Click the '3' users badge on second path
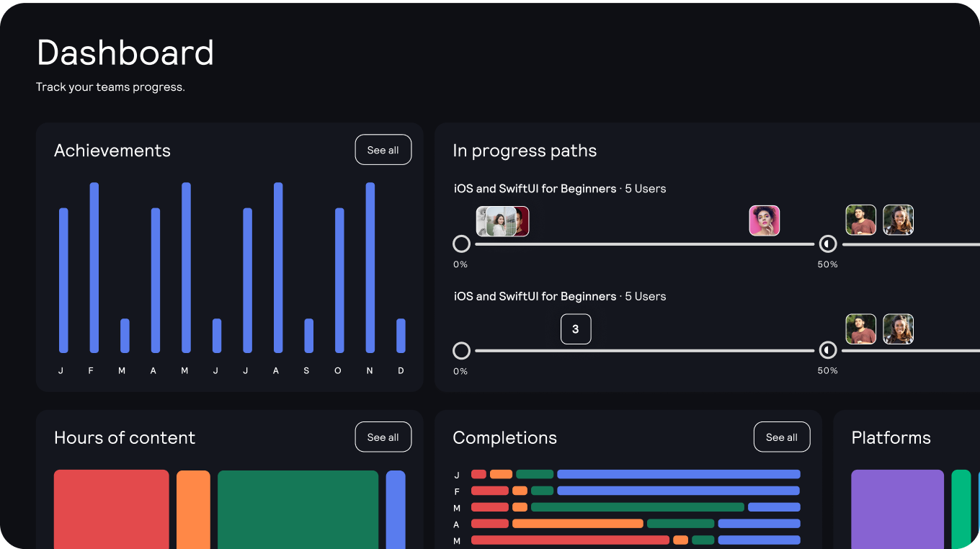The width and height of the screenshot is (980, 549). (576, 329)
